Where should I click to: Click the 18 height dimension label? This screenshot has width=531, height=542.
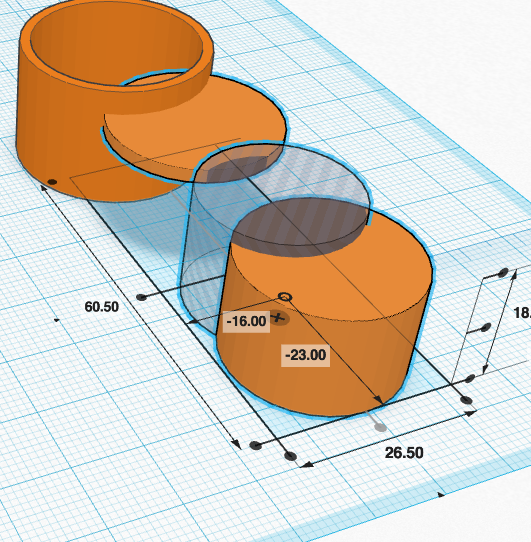coord(522,313)
